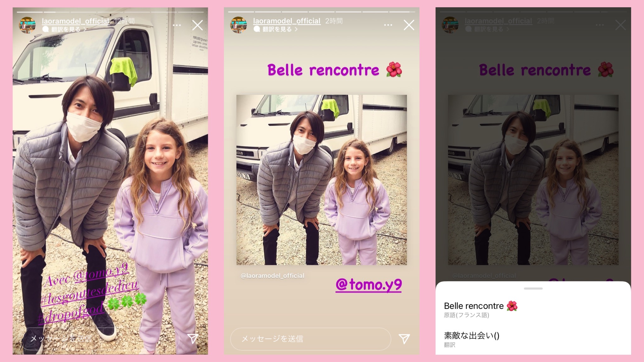Viewport: 644px width, 362px height.
Task: Tap the story progress bar in middle story
Action: coord(321,12)
